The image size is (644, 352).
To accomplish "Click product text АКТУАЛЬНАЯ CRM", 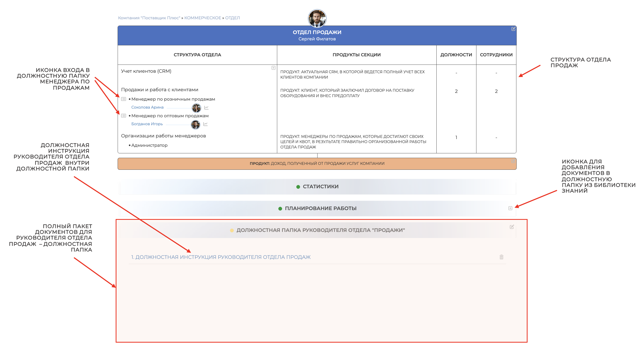I will [352, 75].
